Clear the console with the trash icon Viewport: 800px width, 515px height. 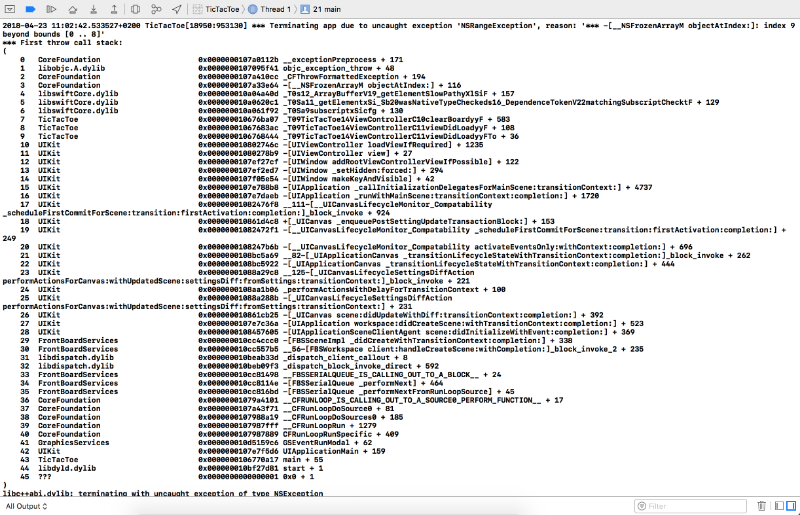click(761, 506)
